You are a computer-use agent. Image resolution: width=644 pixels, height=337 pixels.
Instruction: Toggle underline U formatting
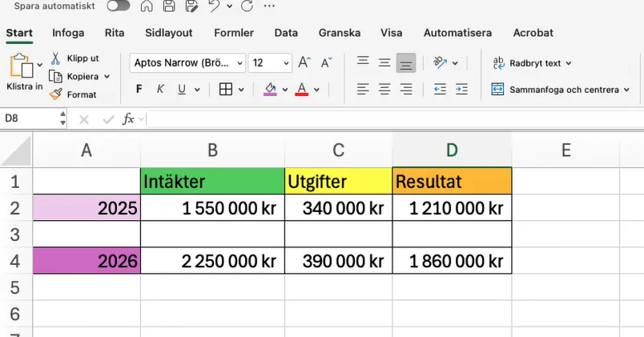tap(182, 89)
